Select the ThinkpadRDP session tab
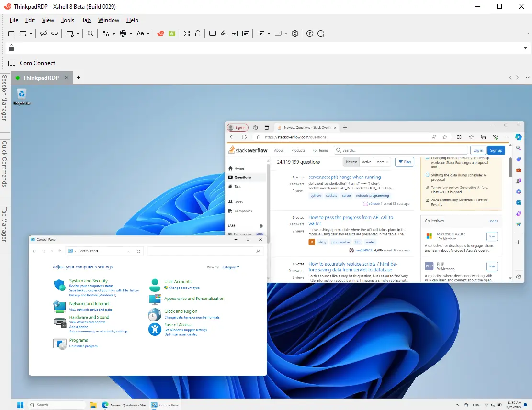 41,78
